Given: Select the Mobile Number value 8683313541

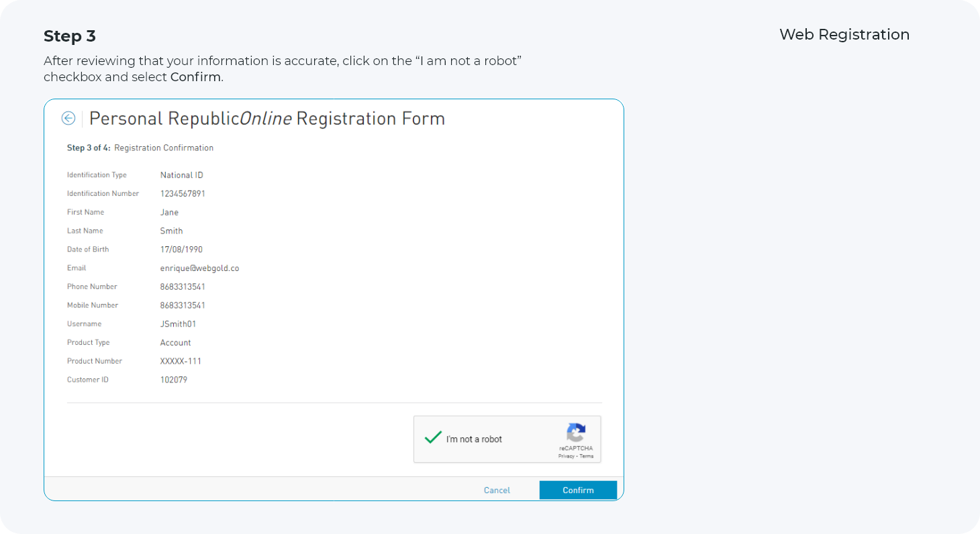Looking at the screenshot, I should [x=183, y=305].
